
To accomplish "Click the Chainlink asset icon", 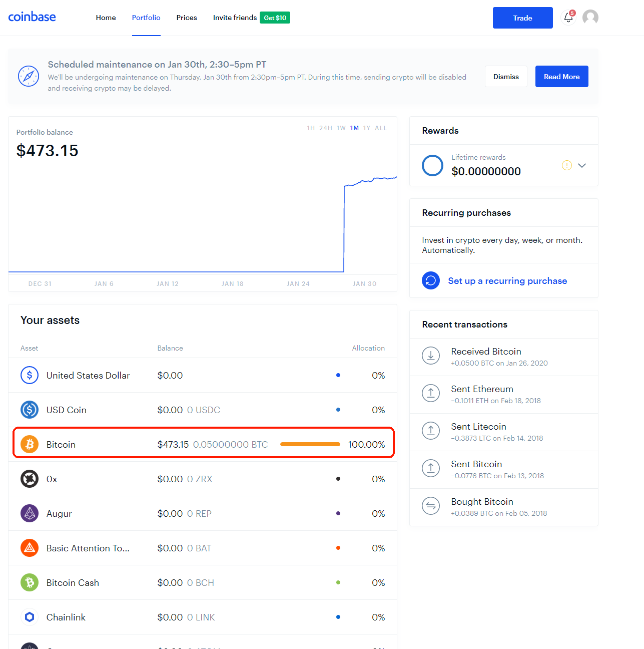I will click(x=30, y=617).
